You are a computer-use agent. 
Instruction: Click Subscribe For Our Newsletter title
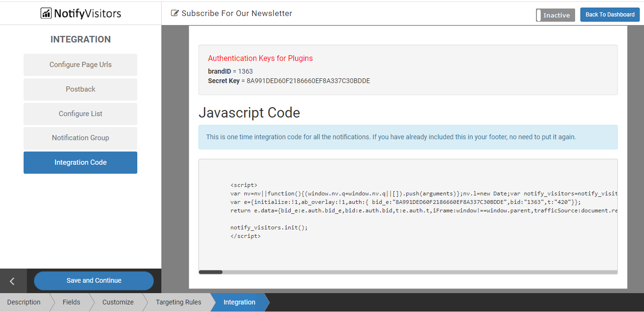coord(237,14)
